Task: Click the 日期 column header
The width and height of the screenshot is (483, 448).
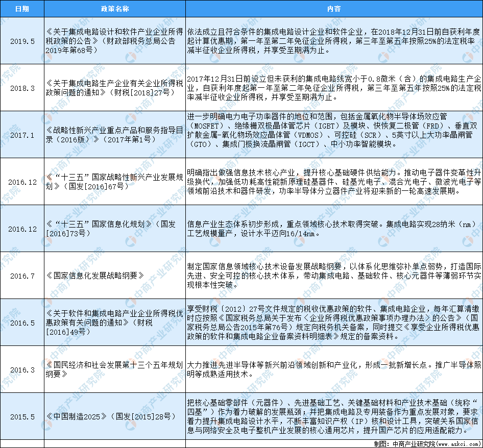Action: pos(22,9)
